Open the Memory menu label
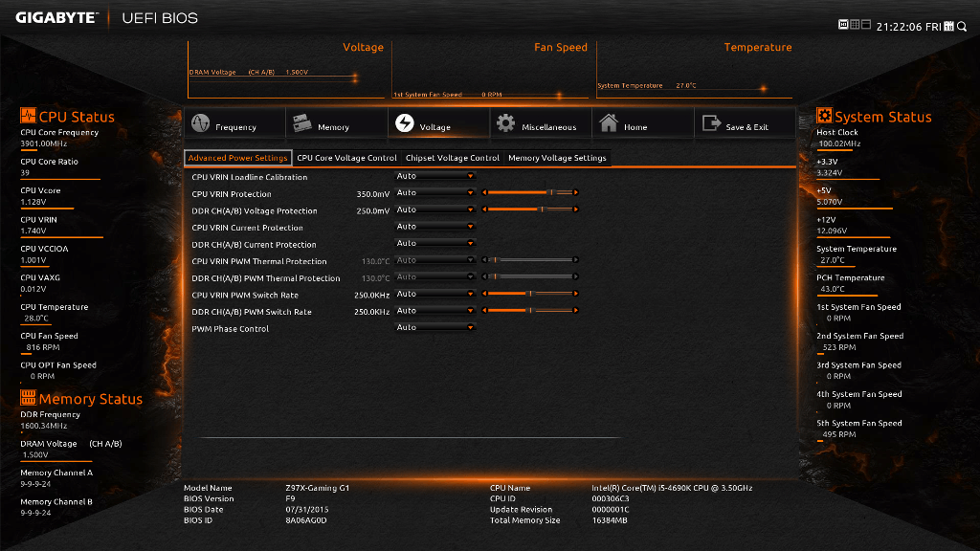 tap(333, 127)
